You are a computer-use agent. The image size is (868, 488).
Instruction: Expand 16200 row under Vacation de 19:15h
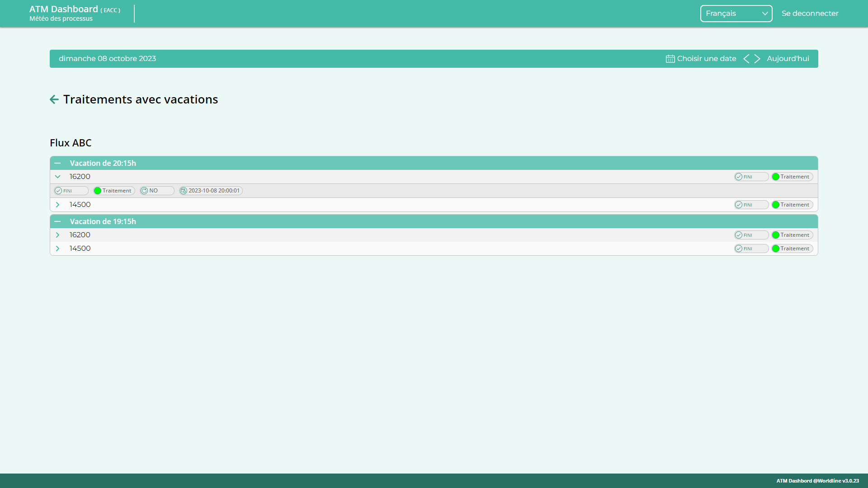pyautogui.click(x=57, y=235)
